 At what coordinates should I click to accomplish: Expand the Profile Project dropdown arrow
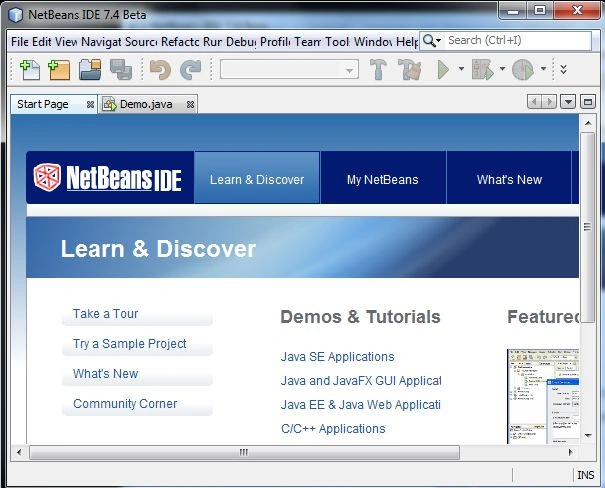point(543,69)
